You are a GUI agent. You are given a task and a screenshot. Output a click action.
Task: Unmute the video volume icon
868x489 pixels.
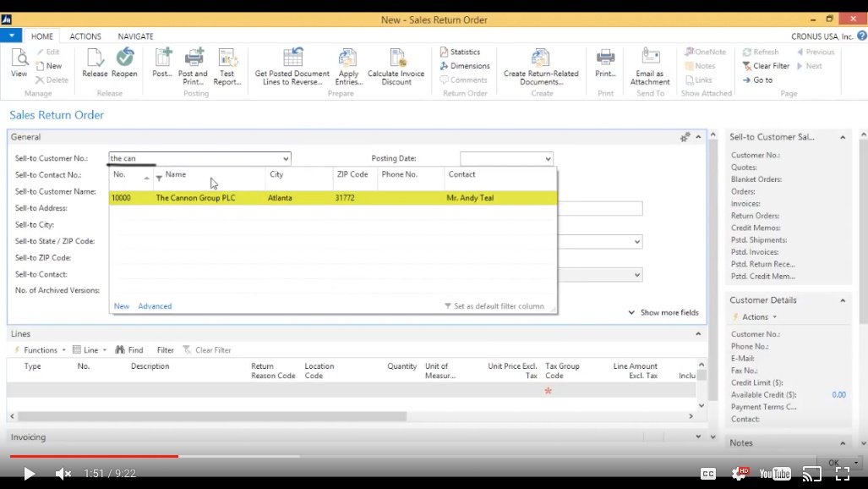pos(63,474)
